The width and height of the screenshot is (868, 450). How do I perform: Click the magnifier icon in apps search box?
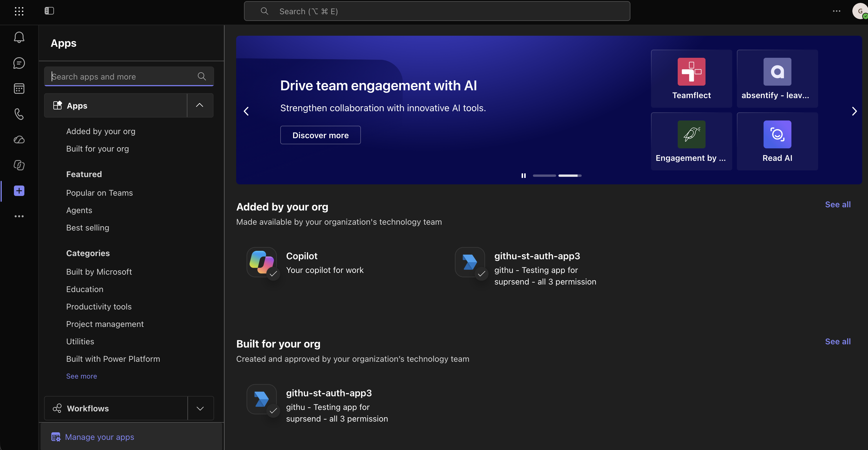tap(202, 76)
